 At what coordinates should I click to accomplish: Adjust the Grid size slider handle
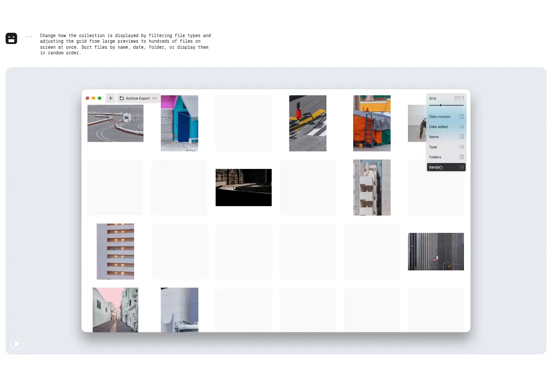[x=440, y=105]
